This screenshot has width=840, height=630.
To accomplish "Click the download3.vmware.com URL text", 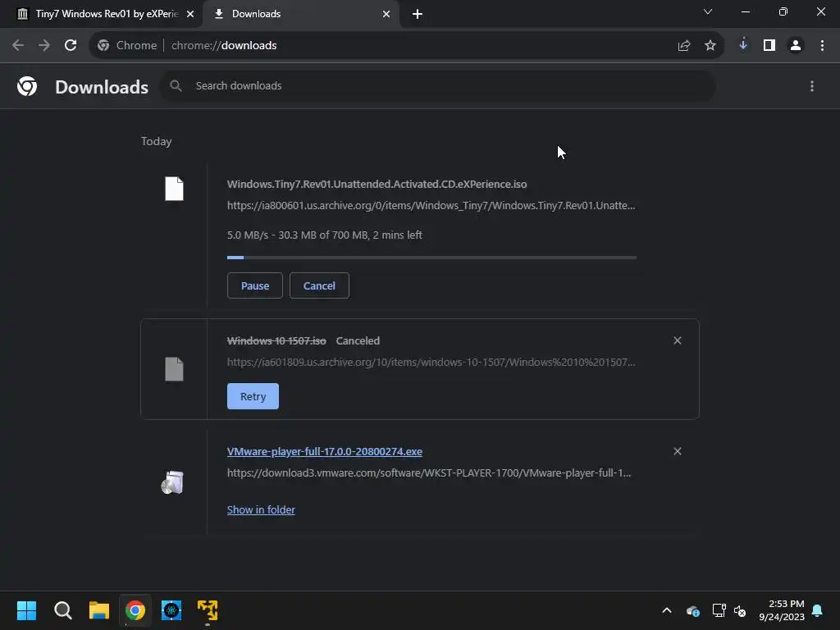I will point(429,473).
